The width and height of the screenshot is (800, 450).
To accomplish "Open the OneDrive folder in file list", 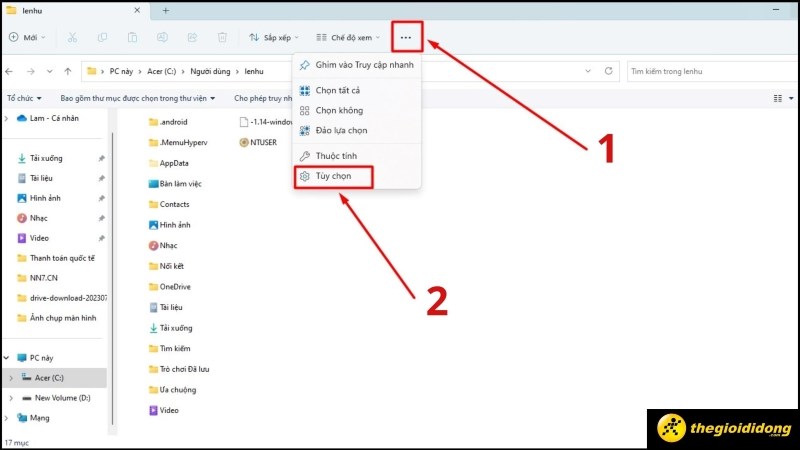I will (x=174, y=286).
